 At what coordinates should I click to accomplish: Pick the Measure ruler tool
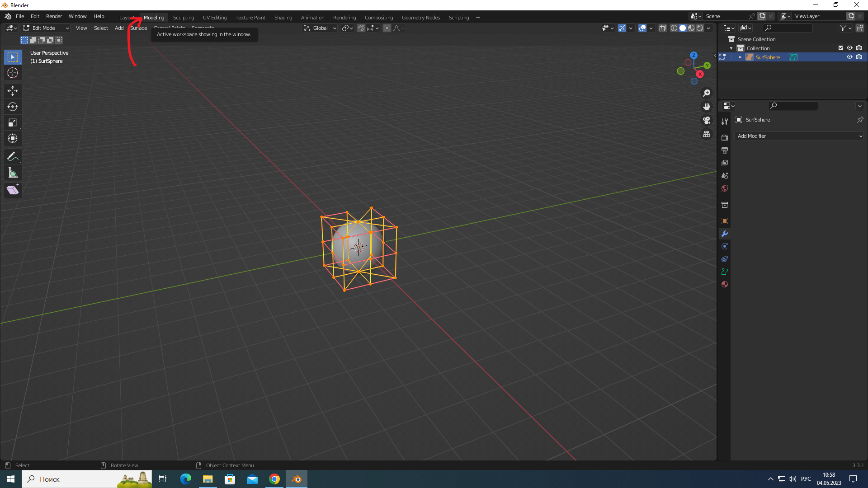[13, 173]
